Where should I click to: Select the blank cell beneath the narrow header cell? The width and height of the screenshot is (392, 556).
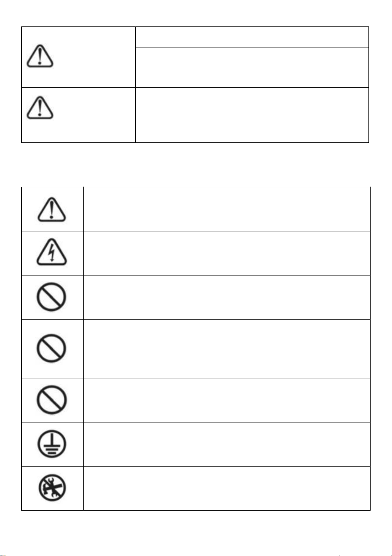click(x=252, y=67)
